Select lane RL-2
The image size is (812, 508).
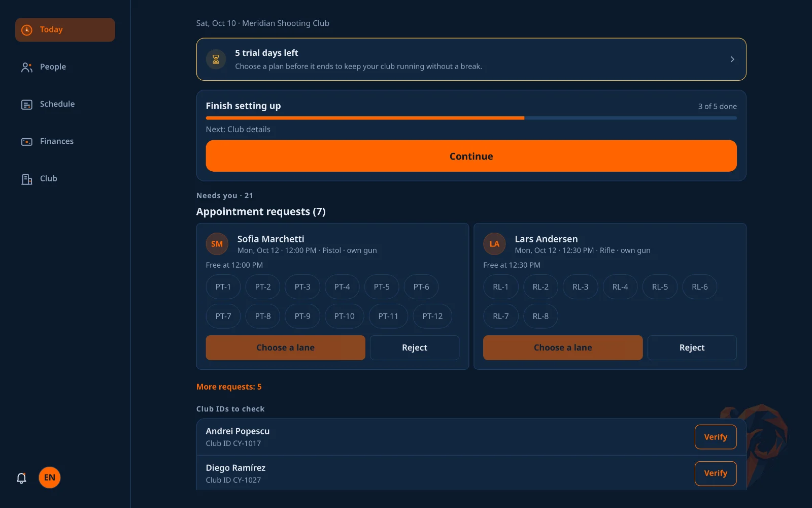point(540,287)
